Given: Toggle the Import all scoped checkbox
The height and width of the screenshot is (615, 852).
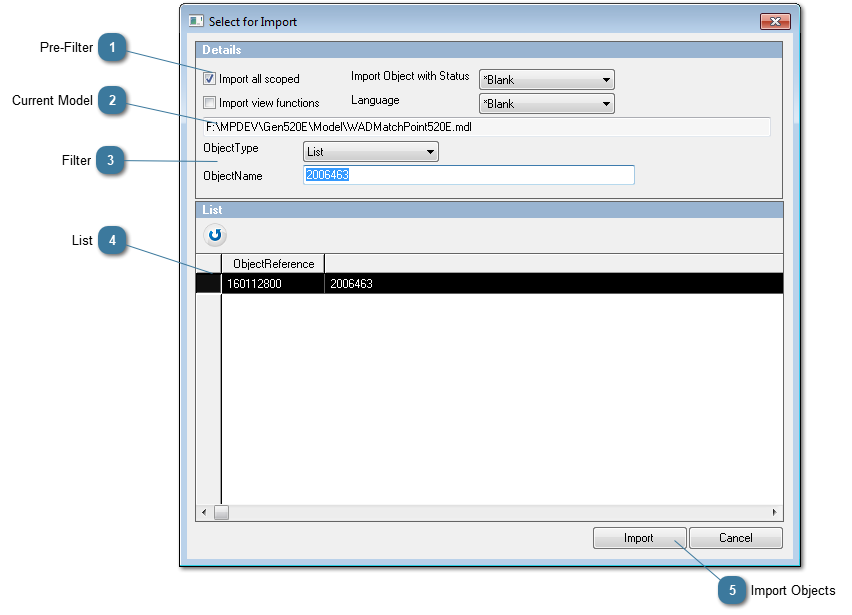Looking at the screenshot, I should tap(210, 79).
